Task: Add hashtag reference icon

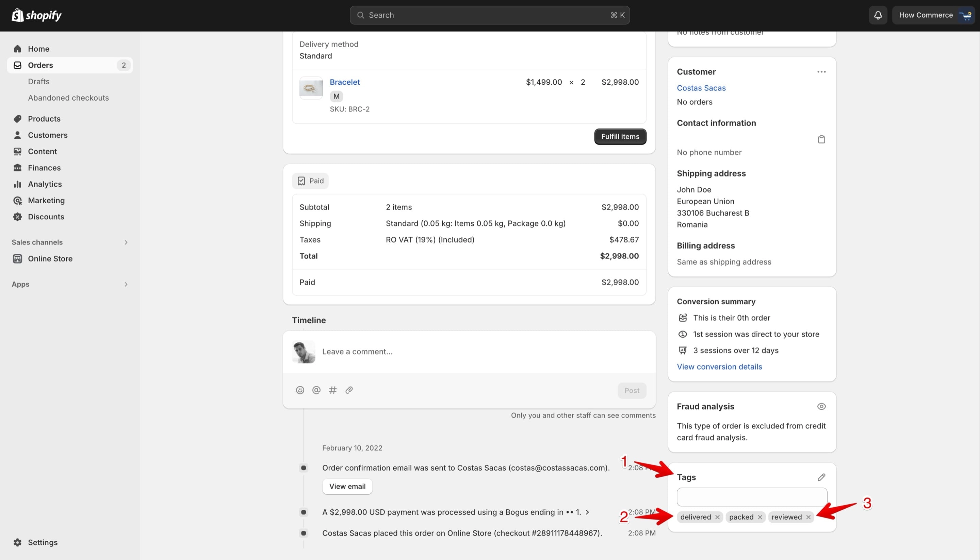Action: click(332, 390)
